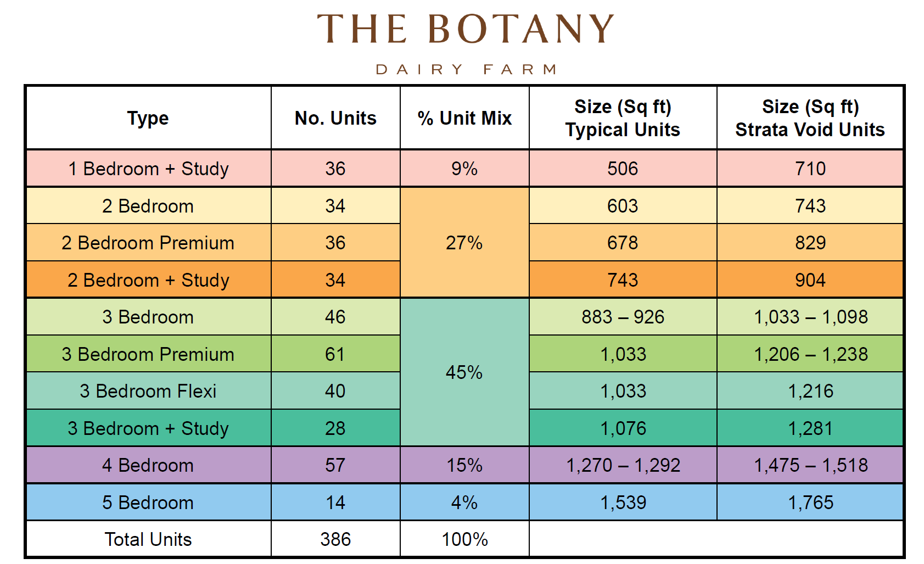924x564 pixels.
Task: Select the 883 – 926 size cell
Action: pos(623,317)
